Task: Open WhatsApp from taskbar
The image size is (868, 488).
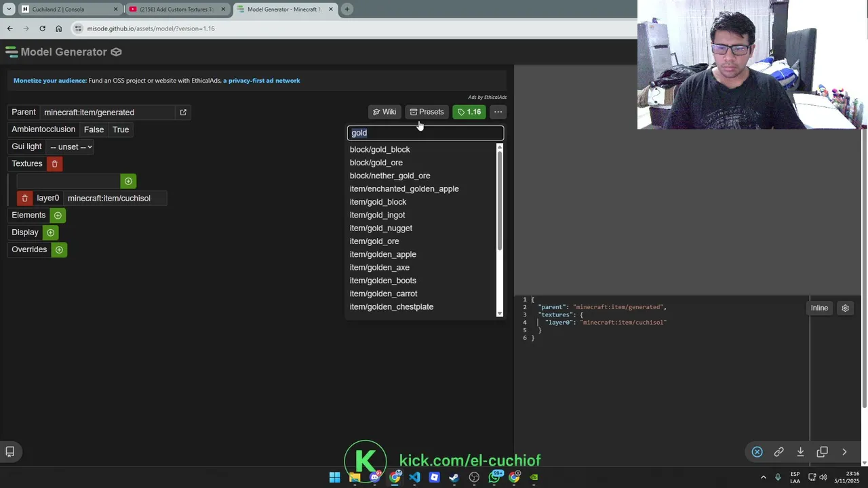Action: pos(494,477)
